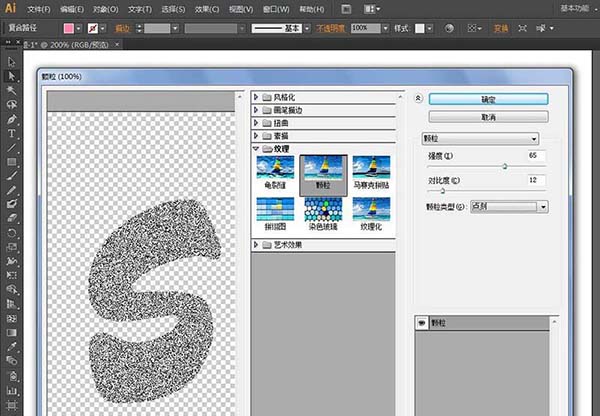600x416 pixels.
Task: Select the Rotate tool
Action: click(x=11, y=233)
